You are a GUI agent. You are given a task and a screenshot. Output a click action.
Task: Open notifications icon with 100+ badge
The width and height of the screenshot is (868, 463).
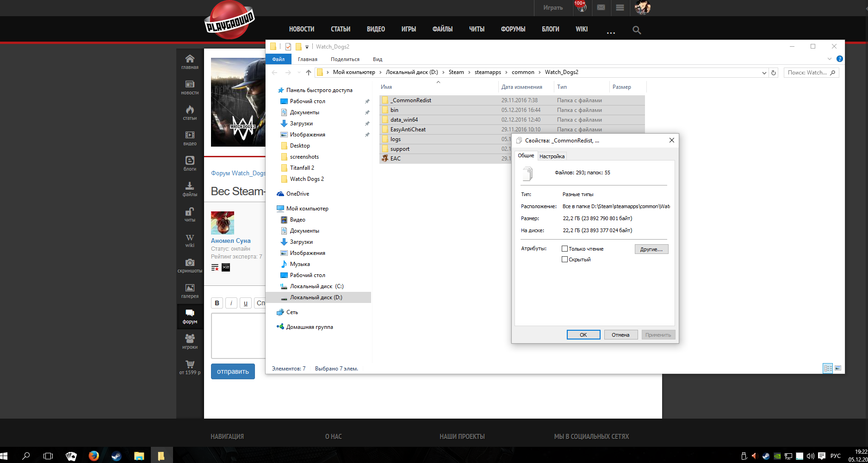[581, 7]
